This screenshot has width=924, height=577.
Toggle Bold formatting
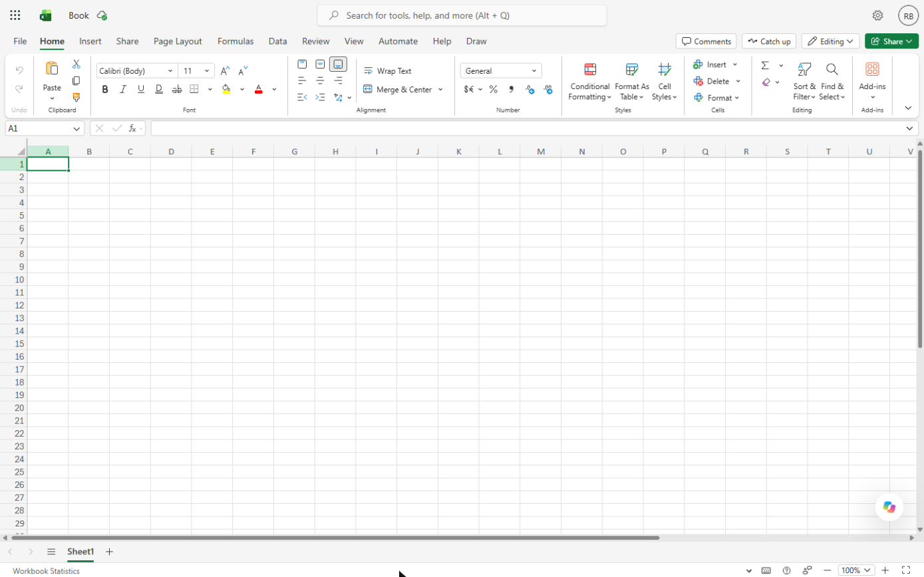[105, 89]
